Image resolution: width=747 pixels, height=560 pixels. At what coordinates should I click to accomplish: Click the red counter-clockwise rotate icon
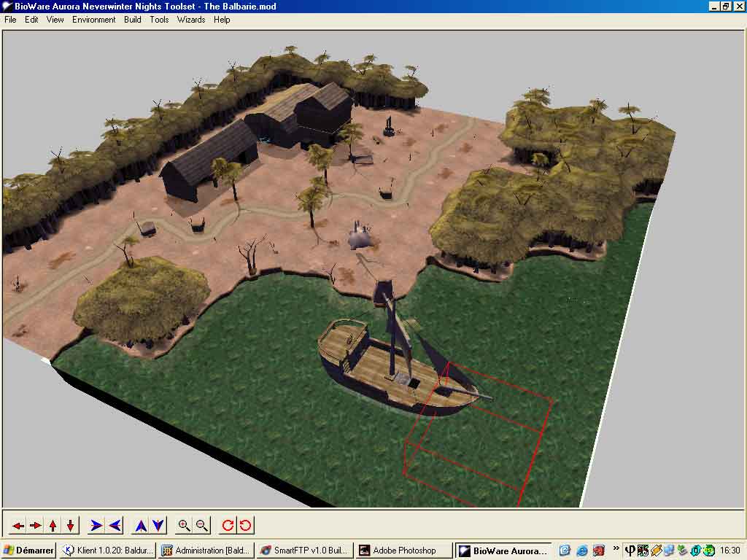pos(245,526)
